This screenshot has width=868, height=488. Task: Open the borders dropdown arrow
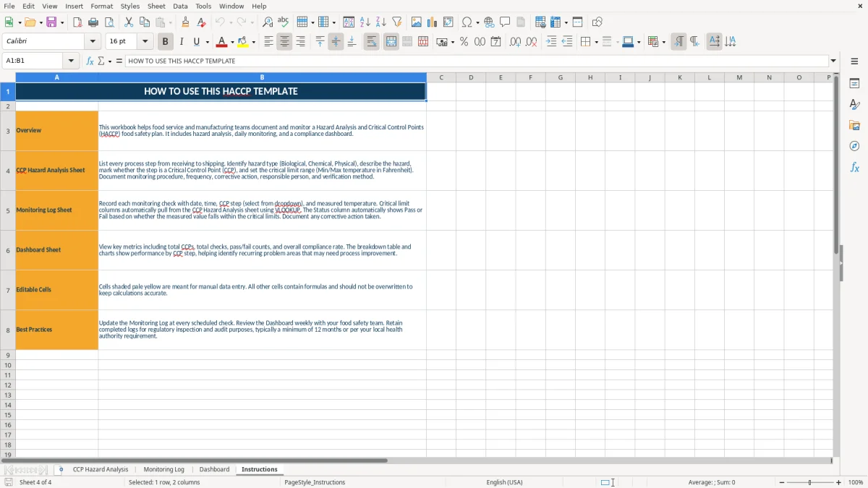(595, 42)
